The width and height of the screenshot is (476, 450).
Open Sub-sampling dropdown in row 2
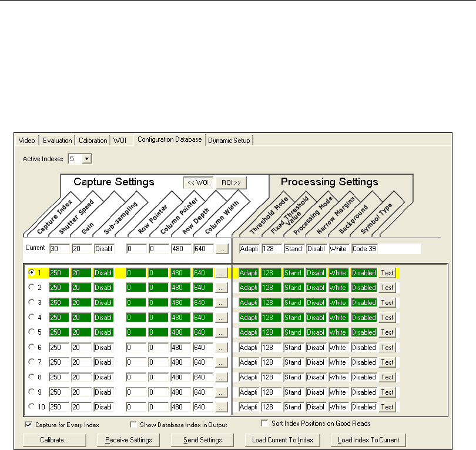coord(103,288)
